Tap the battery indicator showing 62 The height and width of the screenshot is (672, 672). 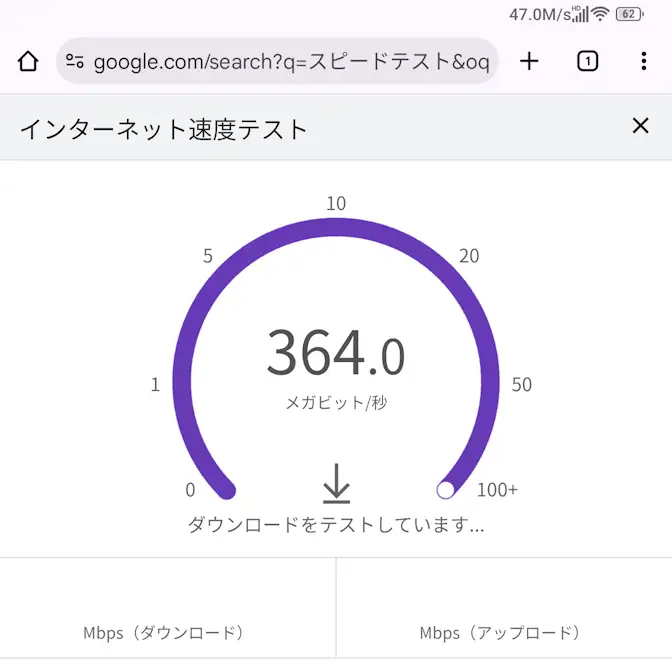click(x=629, y=14)
